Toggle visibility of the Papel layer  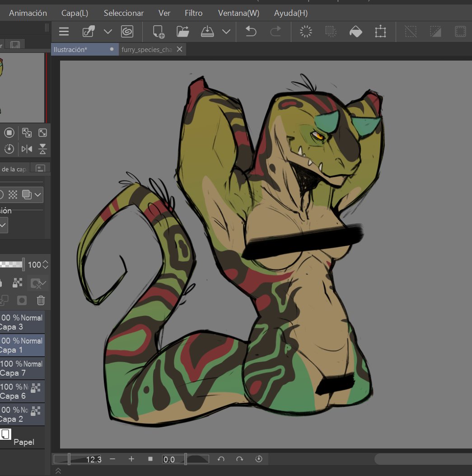pyautogui.click(x=5, y=434)
